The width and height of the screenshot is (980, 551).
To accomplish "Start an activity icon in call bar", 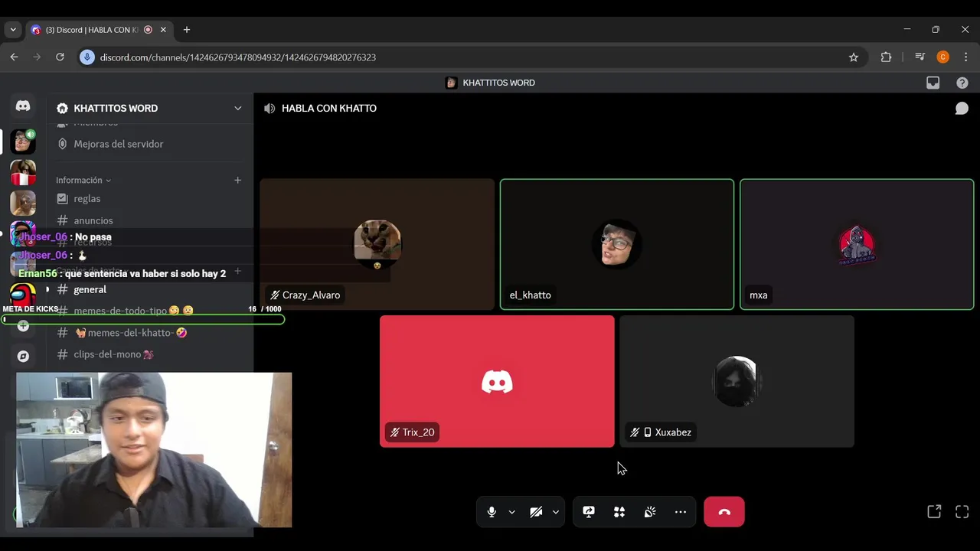I will click(x=619, y=512).
